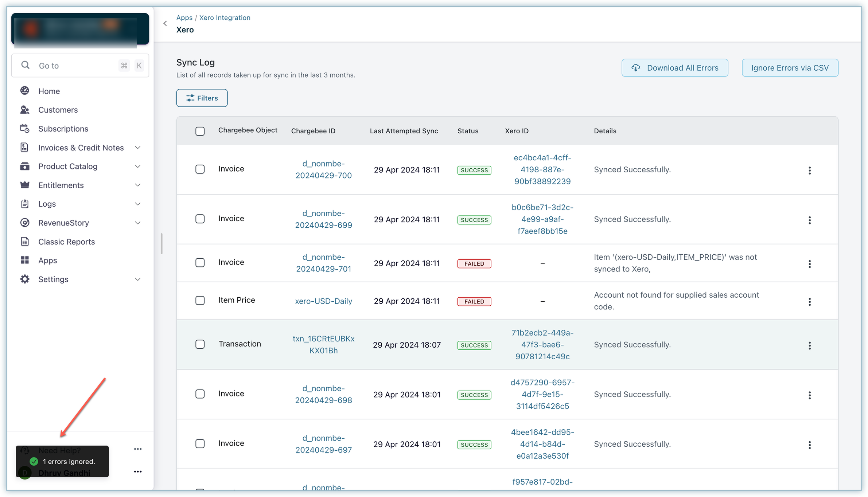Expand the Product Catalog section
Screen dimensions: 868x497
137,167
